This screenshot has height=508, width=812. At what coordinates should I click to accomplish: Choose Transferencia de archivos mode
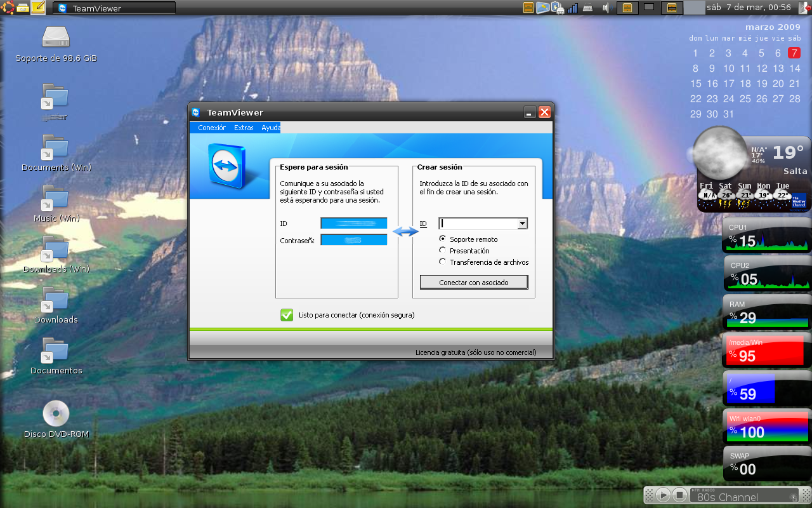[x=442, y=262]
